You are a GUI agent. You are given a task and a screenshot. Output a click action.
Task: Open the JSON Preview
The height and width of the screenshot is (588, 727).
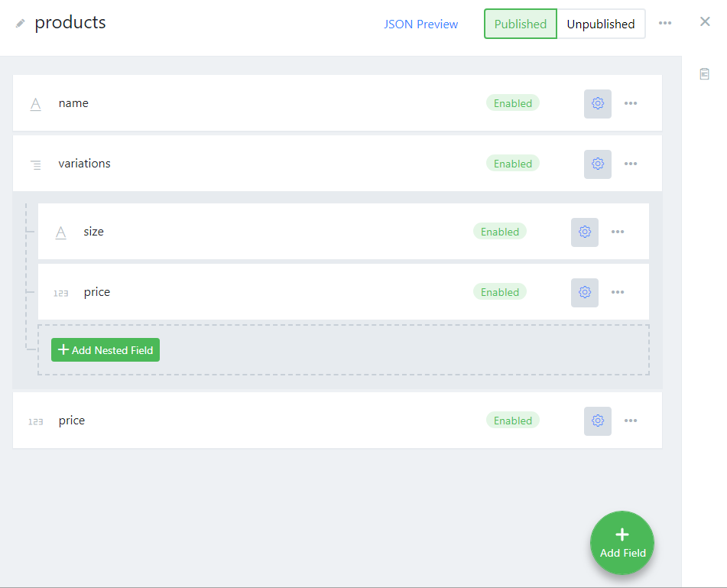tap(420, 24)
